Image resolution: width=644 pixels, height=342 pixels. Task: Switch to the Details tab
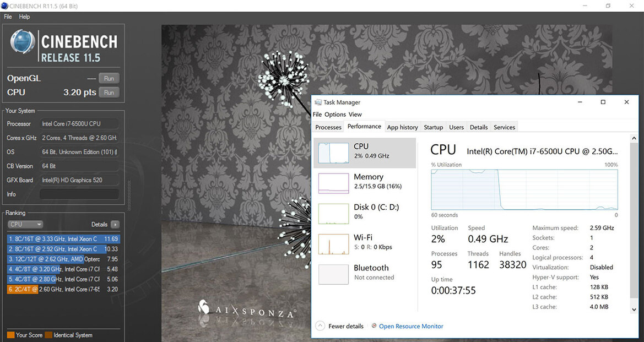(479, 127)
